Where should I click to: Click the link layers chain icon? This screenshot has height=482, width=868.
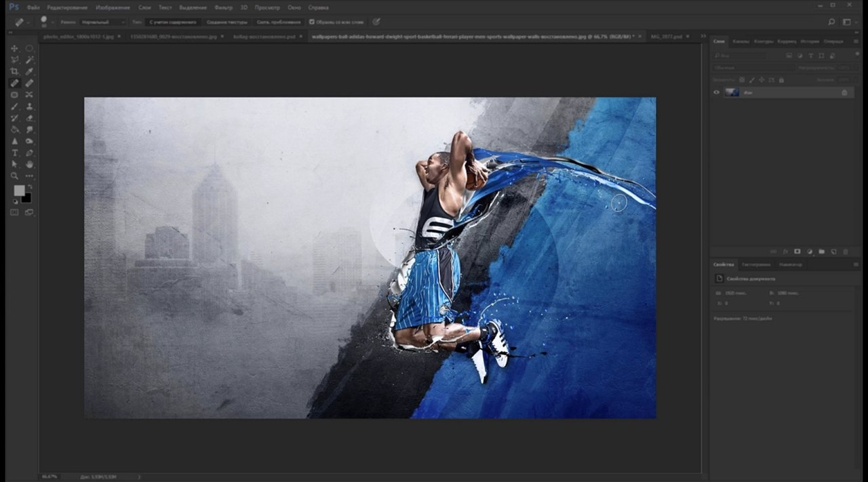(x=773, y=252)
